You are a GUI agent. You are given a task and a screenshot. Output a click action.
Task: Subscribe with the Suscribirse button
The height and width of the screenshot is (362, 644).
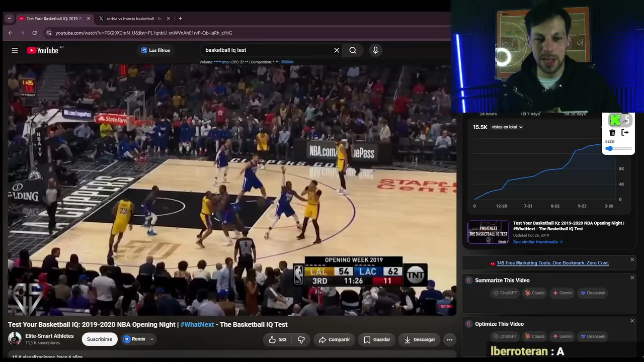pos(100,339)
